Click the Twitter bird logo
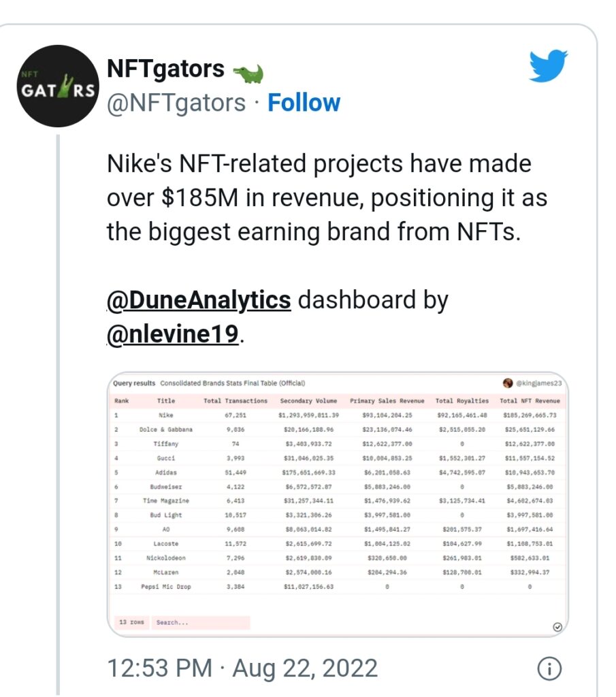The height and width of the screenshot is (697, 616). [549, 66]
